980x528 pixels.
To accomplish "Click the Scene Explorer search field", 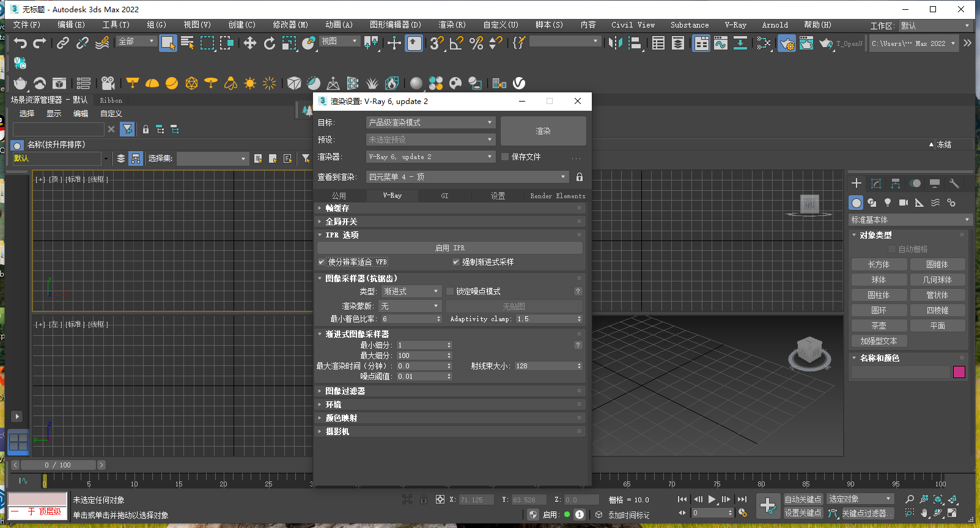I will 59,129.
